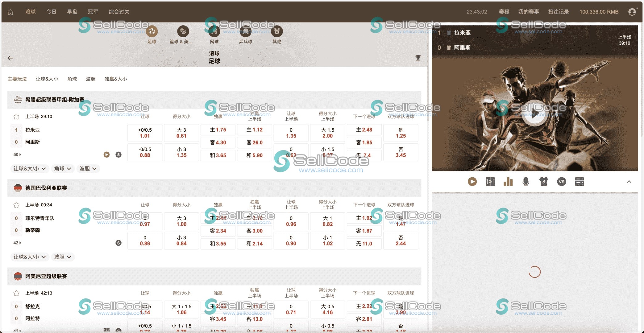Click the jersey lineups icon below video

[x=543, y=182]
